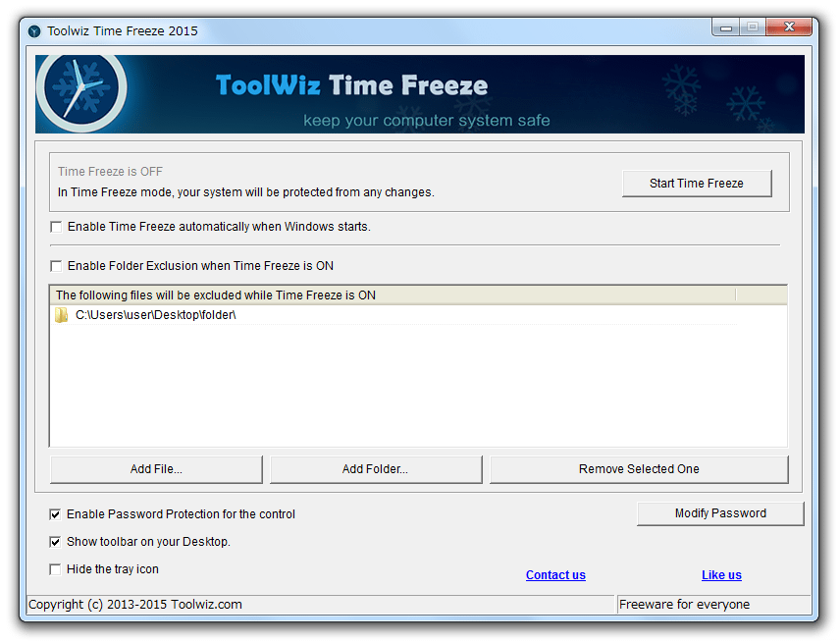
Task: Select C:\Users\user\Desktop\folder\ entry
Action: 395,315
